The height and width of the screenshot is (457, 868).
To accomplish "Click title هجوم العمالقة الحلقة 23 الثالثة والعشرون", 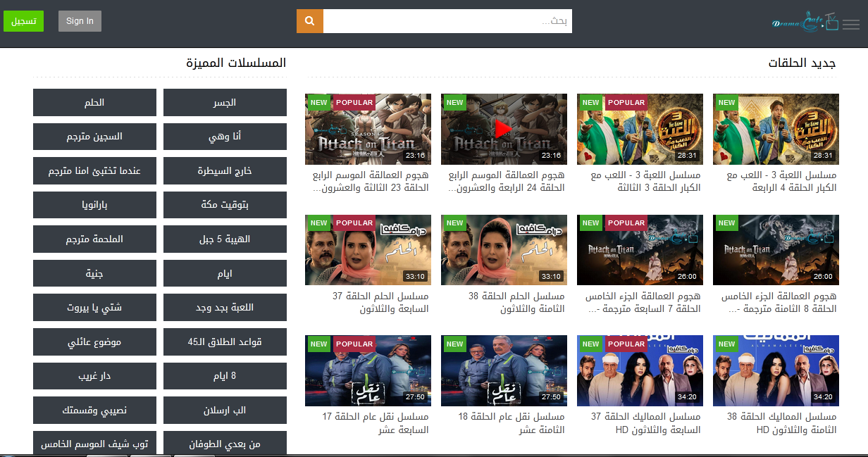I will tap(371, 182).
